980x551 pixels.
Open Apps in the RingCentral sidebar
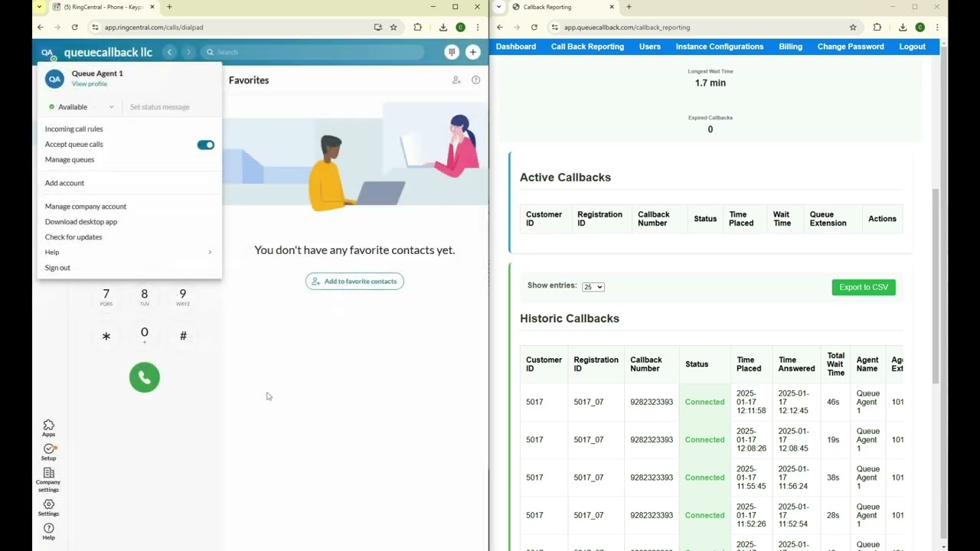point(49,428)
